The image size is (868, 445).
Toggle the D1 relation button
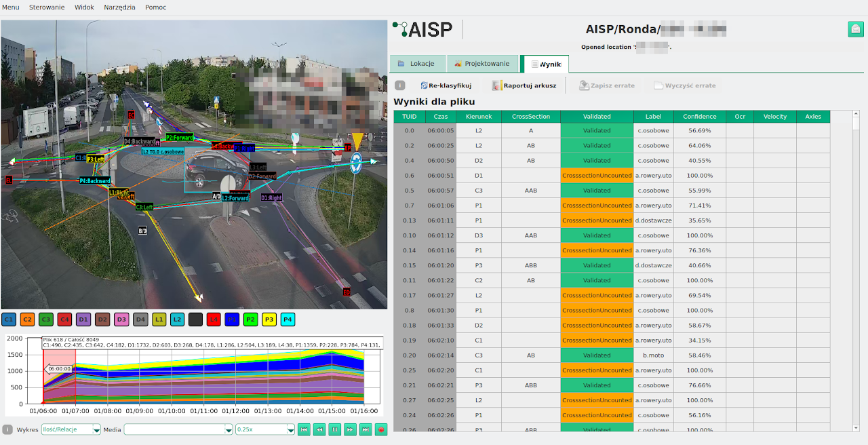[x=83, y=319]
